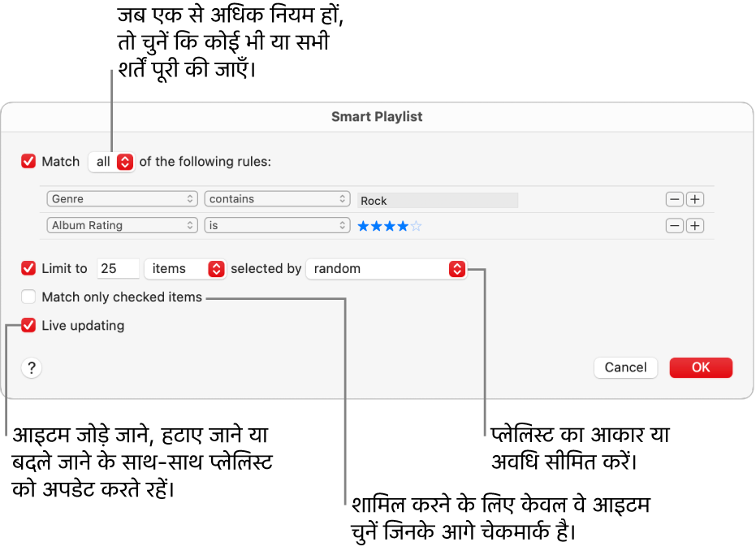This screenshot has width=756, height=551.
Task: Open the items unit popup
Action: point(184,269)
